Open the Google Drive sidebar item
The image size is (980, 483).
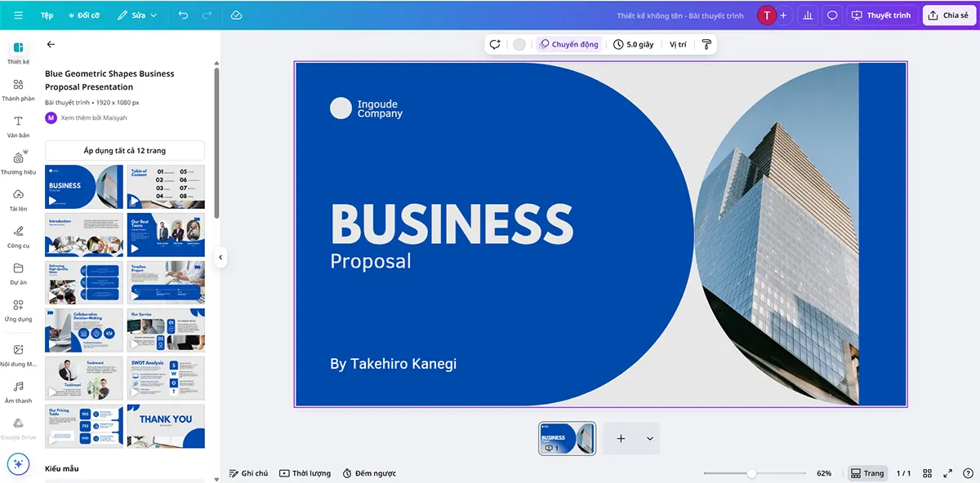(18, 428)
